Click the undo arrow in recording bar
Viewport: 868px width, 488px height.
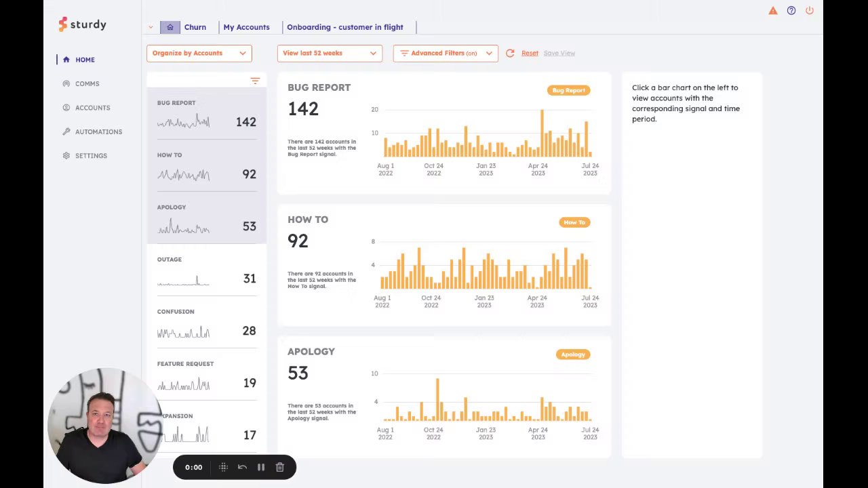coord(242,467)
